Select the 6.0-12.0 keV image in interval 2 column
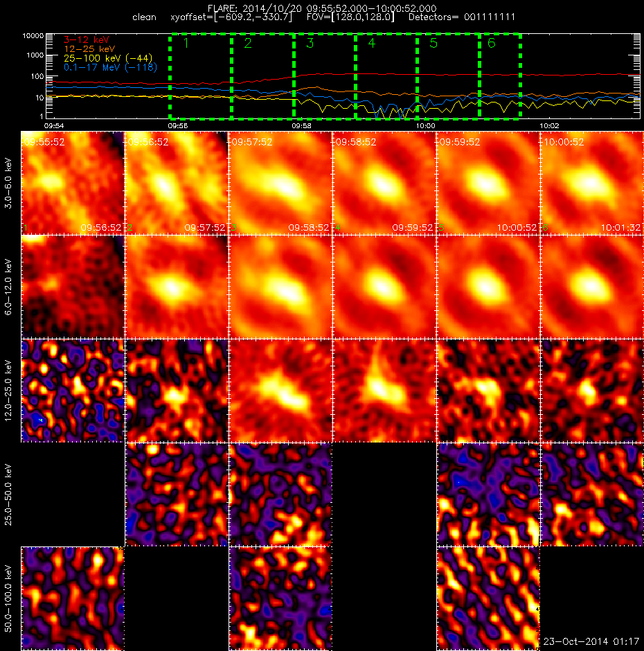 177,287
